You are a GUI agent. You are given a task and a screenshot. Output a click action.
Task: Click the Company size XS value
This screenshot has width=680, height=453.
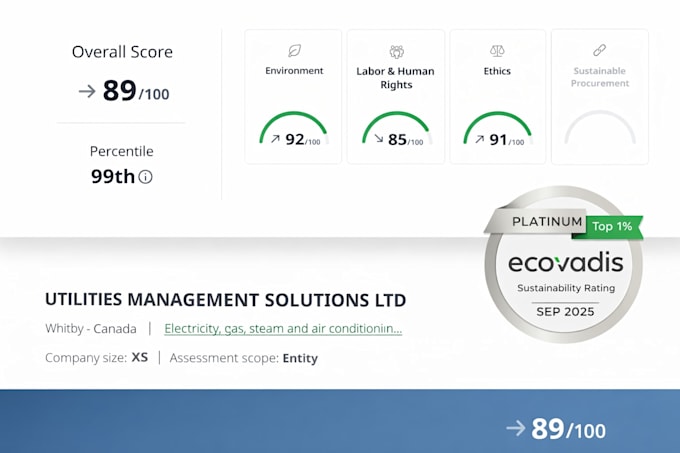140,357
